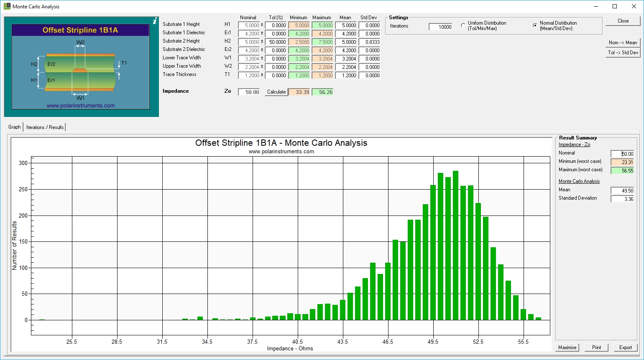
Task: Click the Substrate 2 Height Std Dev field
Action: coord(369,42)
